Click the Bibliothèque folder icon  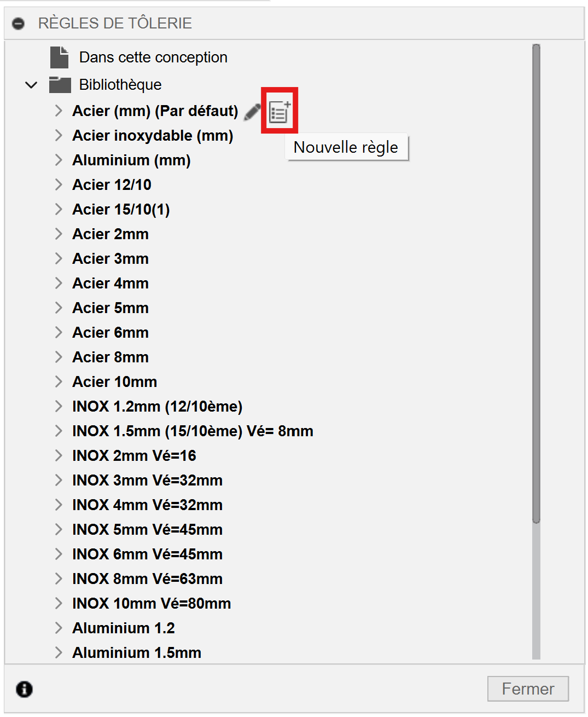coord(60,85)
